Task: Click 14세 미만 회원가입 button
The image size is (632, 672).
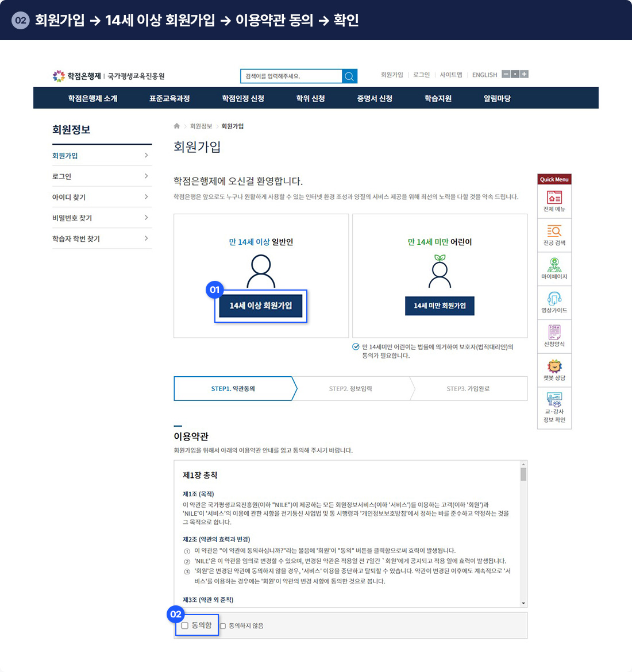Action: click(440, 306)
